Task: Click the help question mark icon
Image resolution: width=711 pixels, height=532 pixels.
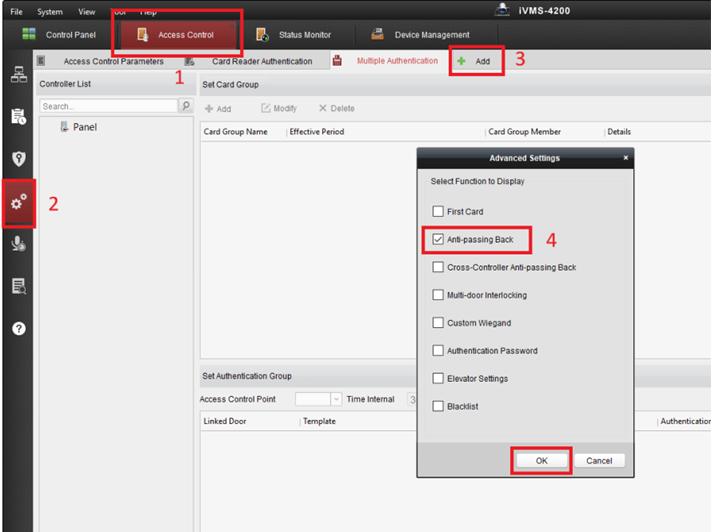Action: [x=19, y=328]
